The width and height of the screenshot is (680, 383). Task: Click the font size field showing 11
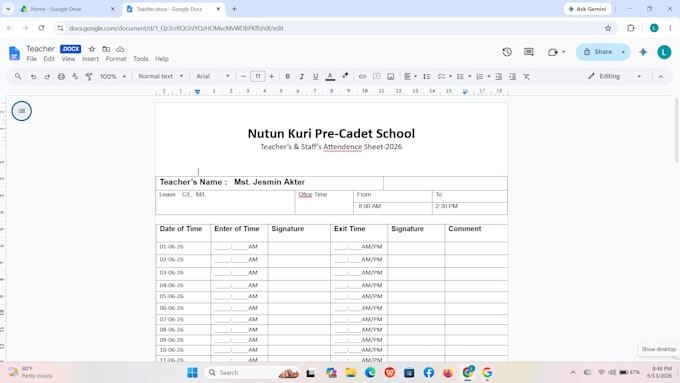click(x=258, y=76)
